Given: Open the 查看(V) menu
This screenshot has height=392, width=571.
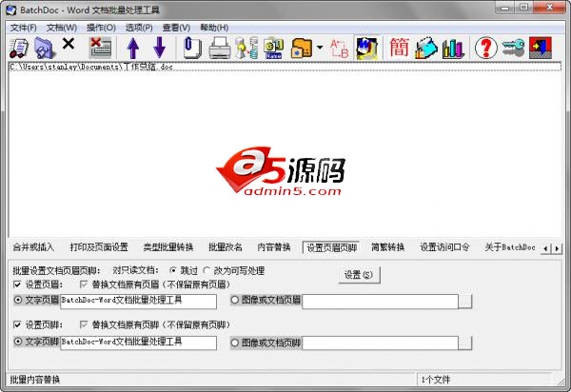Looking at the screenshot, I should coord(176,28).
